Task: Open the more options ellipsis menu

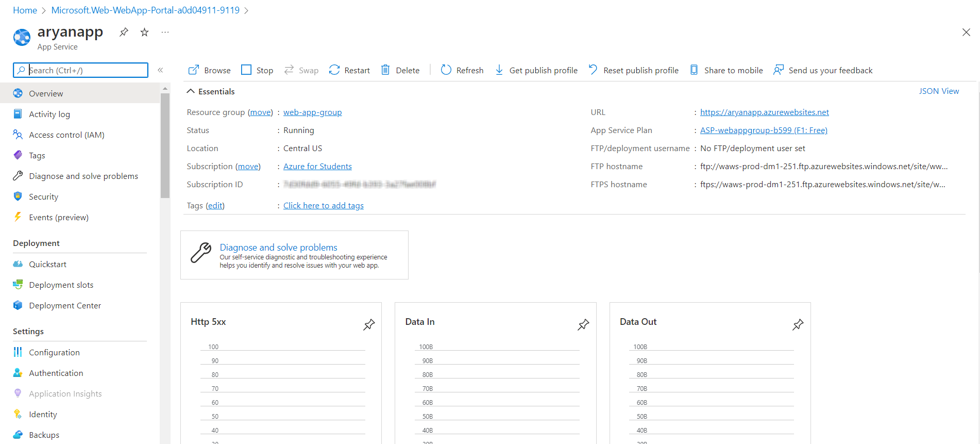Action: 165,32
